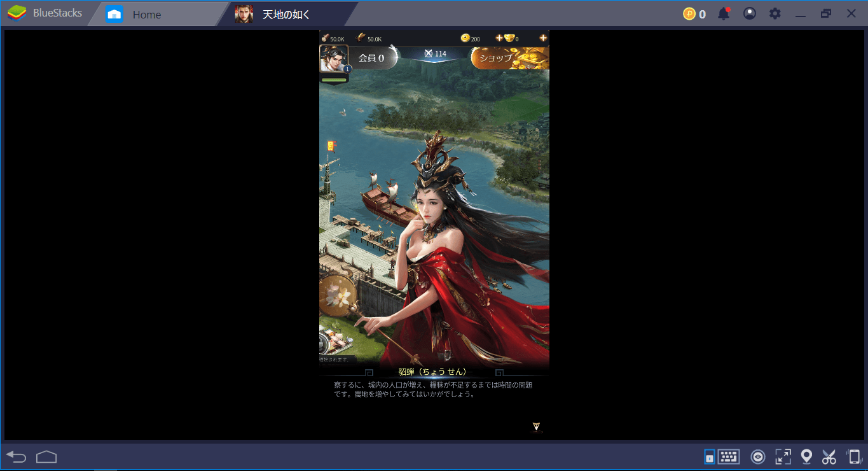Click the wood resource 50.0K counter
This screenshot has width=868, height=471.
click(333, 38)
